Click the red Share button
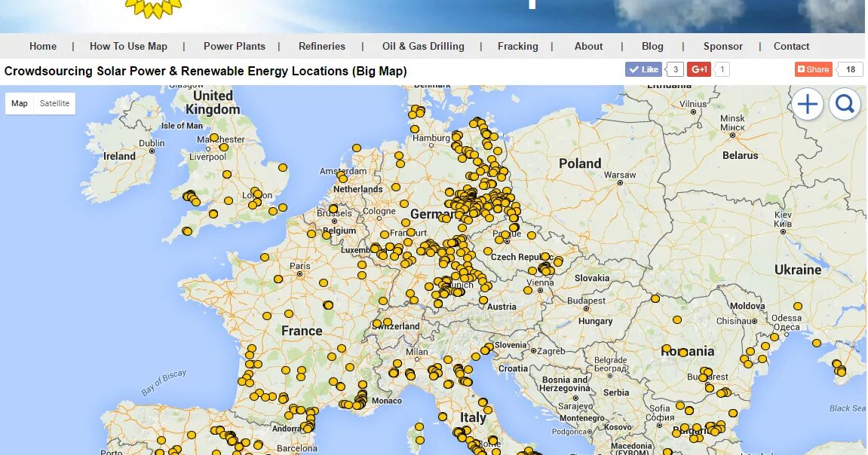The image size is (868, 455). point(813,69)
